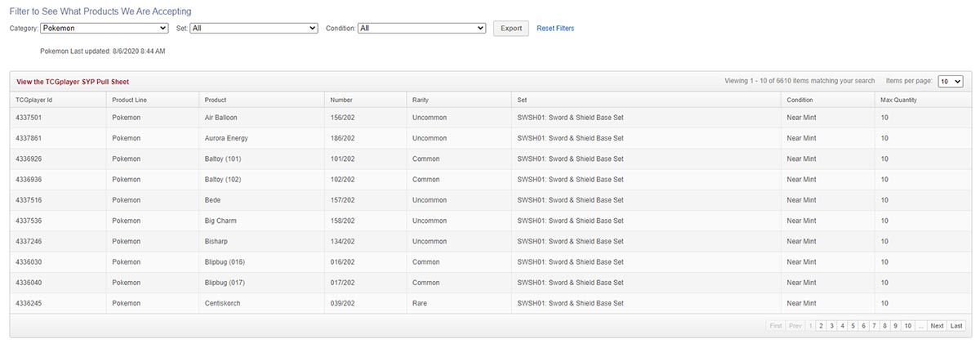Click the Reset Filters link
Viewport: 980px width, 348px height.
555,29
